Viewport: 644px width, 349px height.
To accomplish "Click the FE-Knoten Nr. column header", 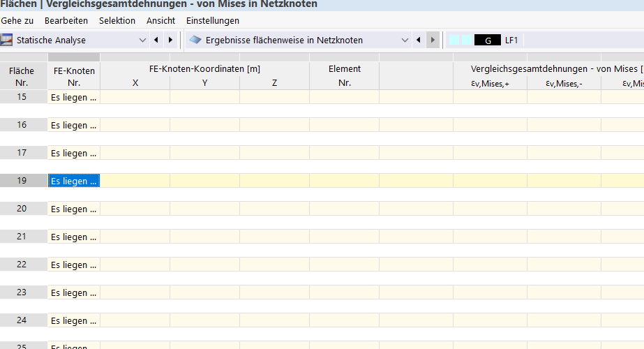I will [x=74, y=76].
